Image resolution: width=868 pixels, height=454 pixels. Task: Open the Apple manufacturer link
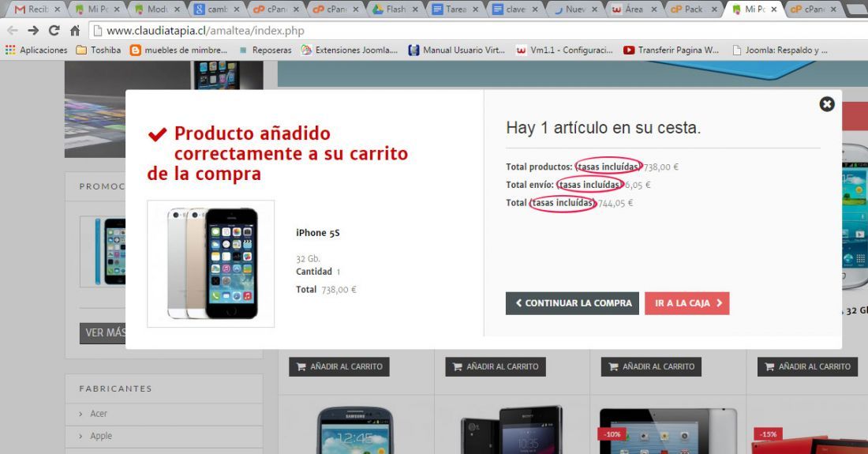pyautogui.click(x=101, y=436)
